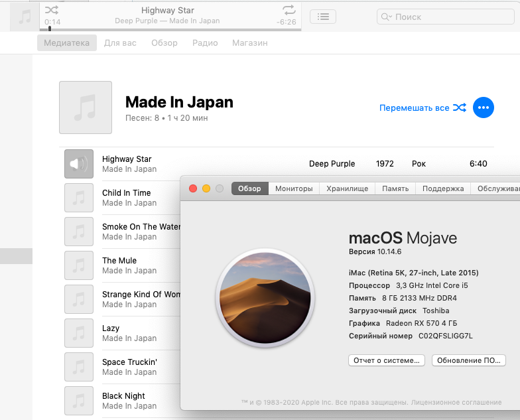Click now-playing album art thumbnail

coord(25,17)
